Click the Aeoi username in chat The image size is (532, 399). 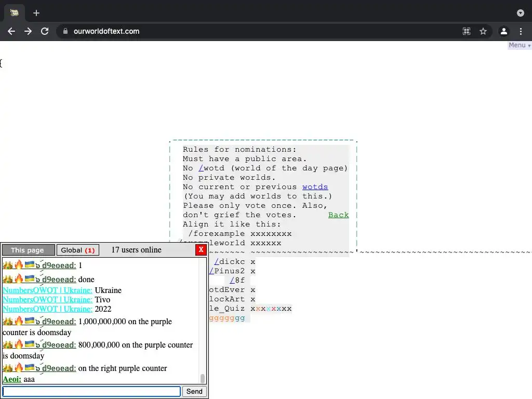point(12,379)
